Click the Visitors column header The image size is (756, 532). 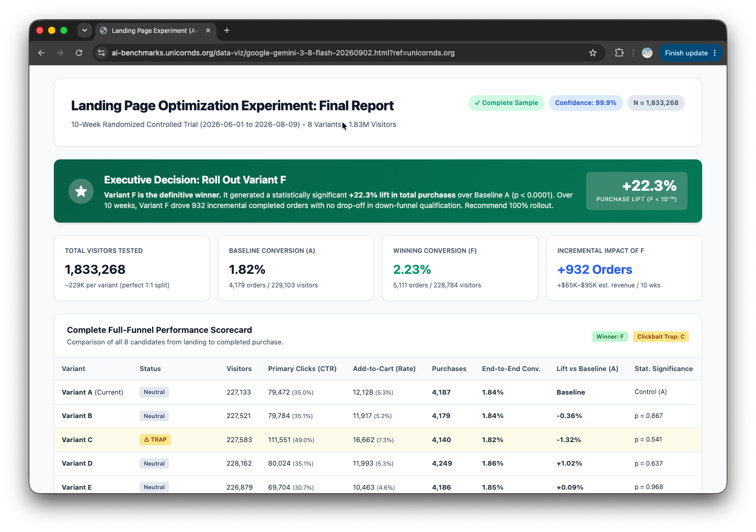[239, 368]
